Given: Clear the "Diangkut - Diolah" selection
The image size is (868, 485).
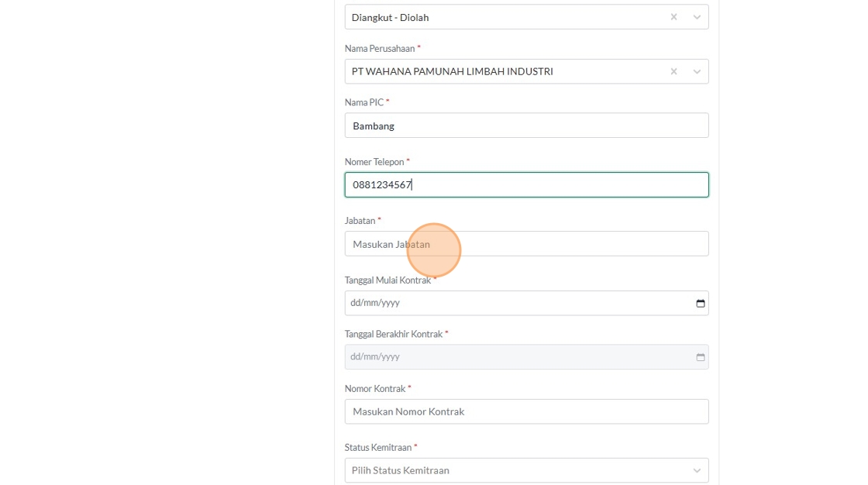Looking at the screenshot, I should (673, 17).
